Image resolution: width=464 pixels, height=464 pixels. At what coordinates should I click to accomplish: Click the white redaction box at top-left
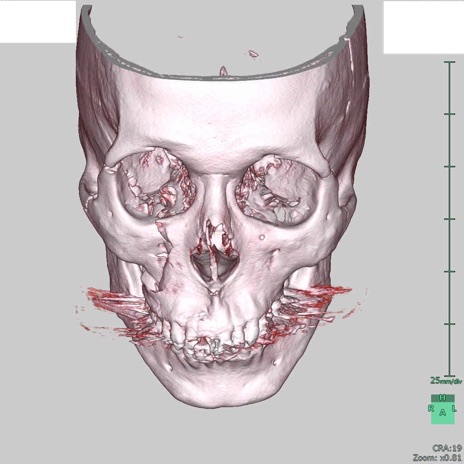(38, 21)
